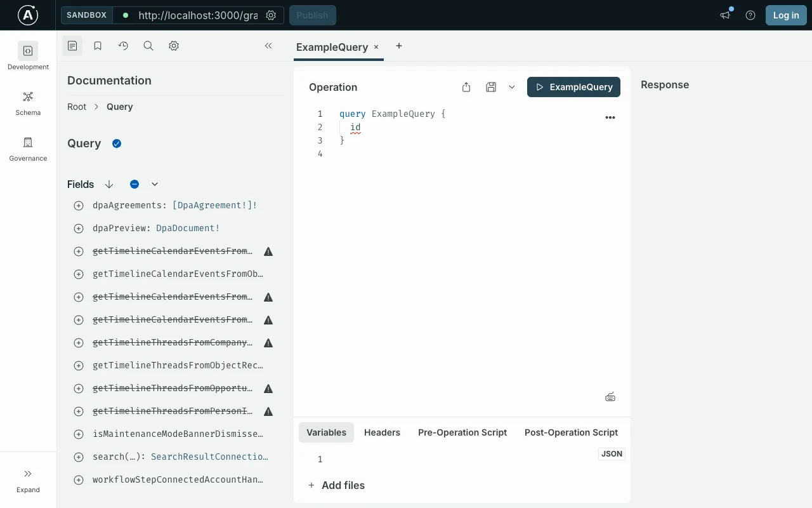The width and height of the screenshot is (812, 508).
Task: Switch to the Post-Operation Script tab
Action: point(571,432)
